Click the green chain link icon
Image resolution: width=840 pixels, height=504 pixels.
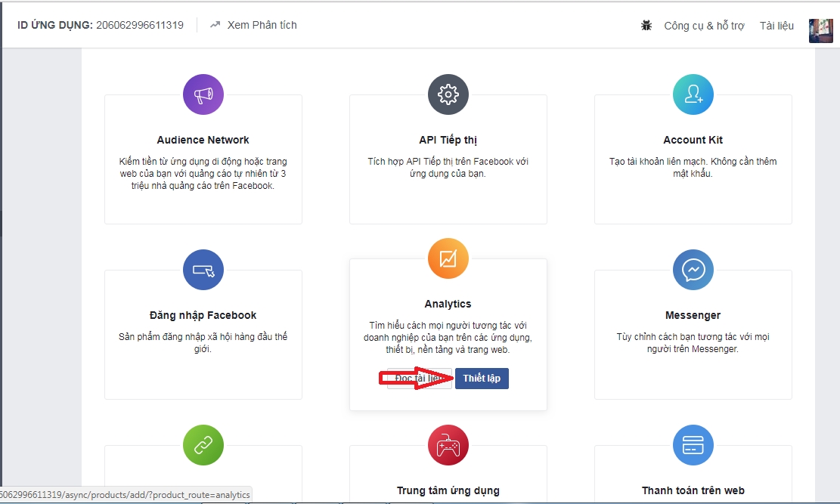pyautogui.click(x=203, y=445)
